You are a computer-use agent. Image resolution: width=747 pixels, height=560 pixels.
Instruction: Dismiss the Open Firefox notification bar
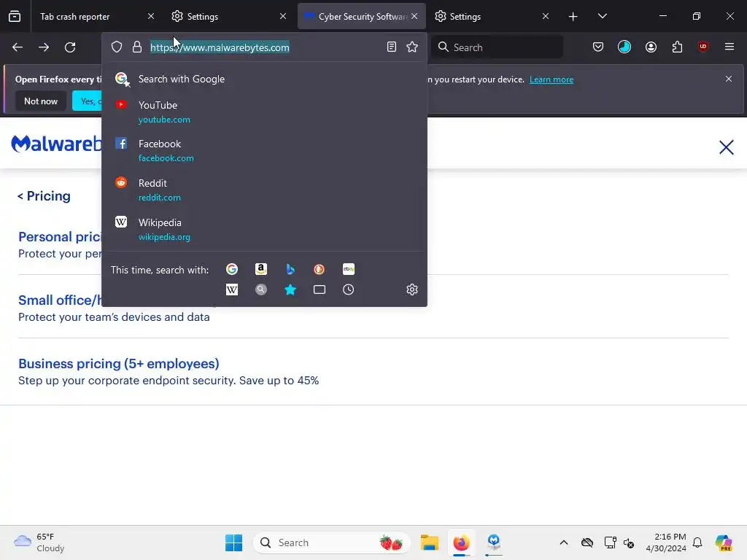click(x=729, y=79)
